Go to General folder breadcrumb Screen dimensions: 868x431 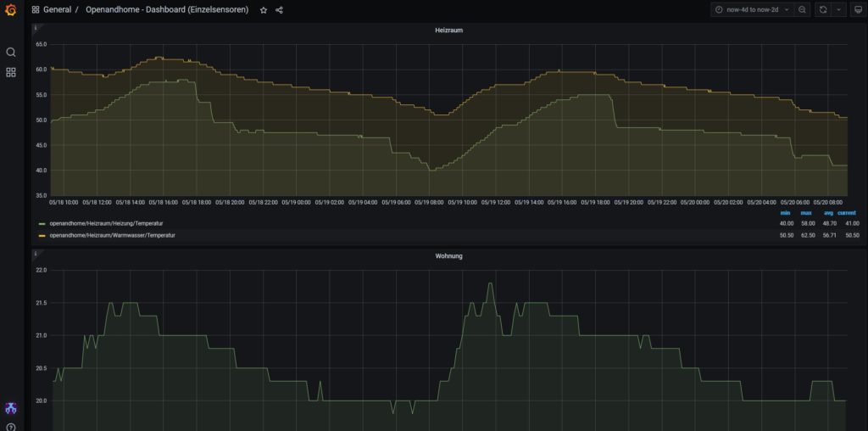click(x=57, y=10)
